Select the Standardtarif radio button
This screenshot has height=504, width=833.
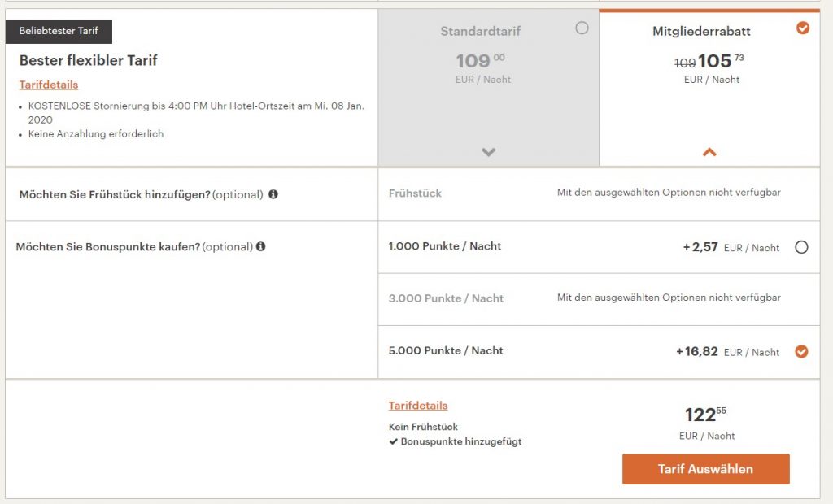(x=582, y=28)
